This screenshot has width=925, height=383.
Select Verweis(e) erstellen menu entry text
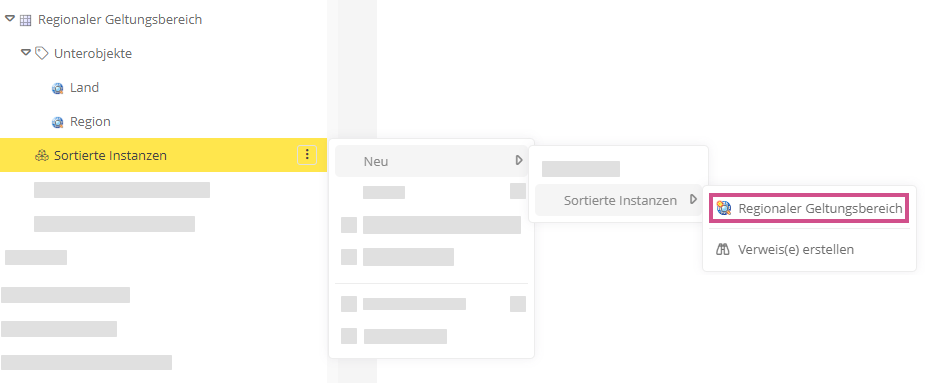click(x=796, y=250)
